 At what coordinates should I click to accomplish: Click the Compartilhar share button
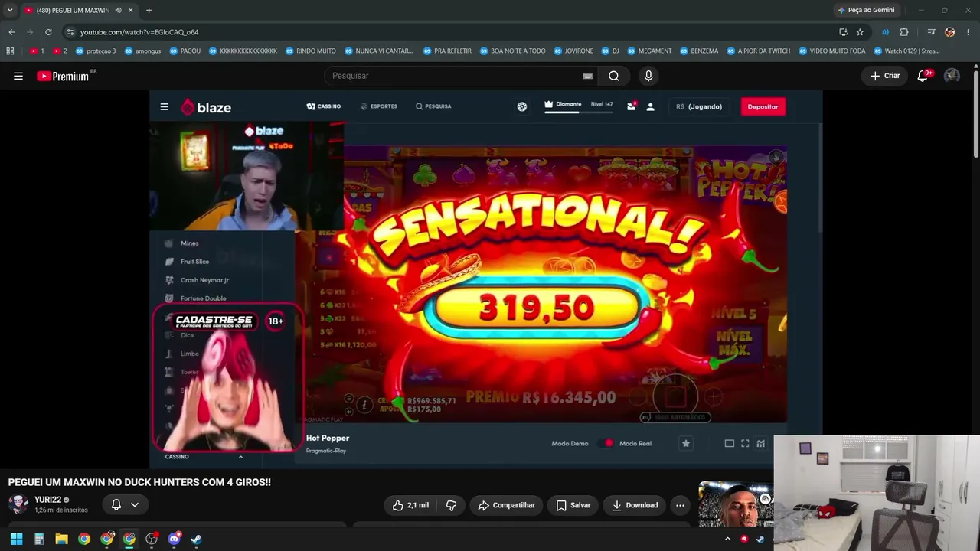(506, 505)
